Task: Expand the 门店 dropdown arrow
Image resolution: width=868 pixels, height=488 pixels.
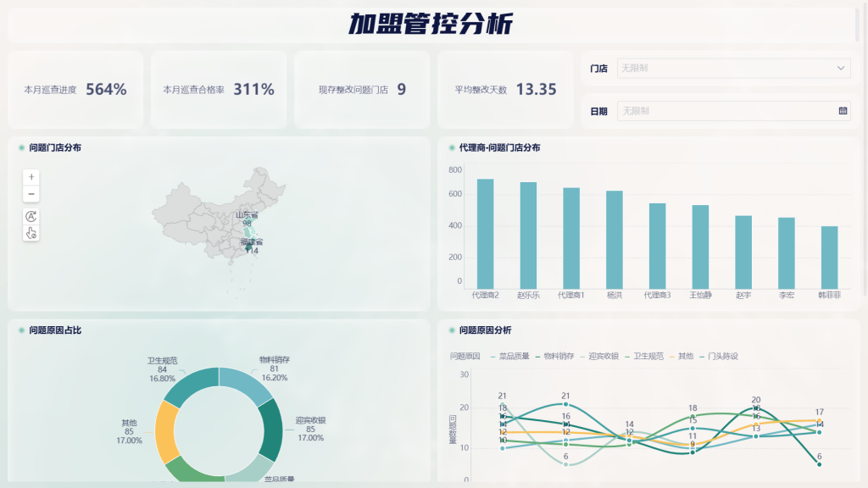Action: click(841, 68)
